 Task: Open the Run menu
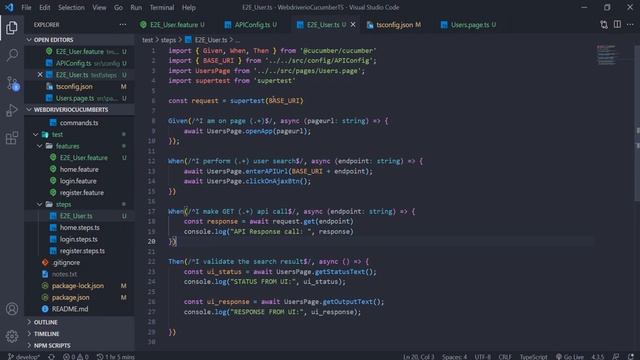click(136, 7)
